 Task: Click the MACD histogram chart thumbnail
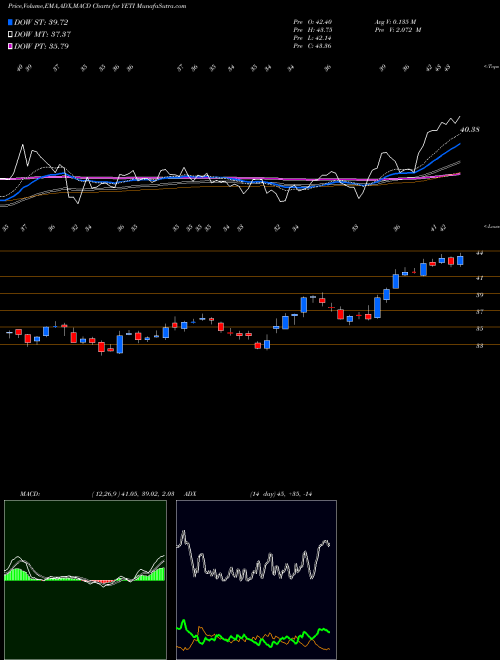click(85, 580)
